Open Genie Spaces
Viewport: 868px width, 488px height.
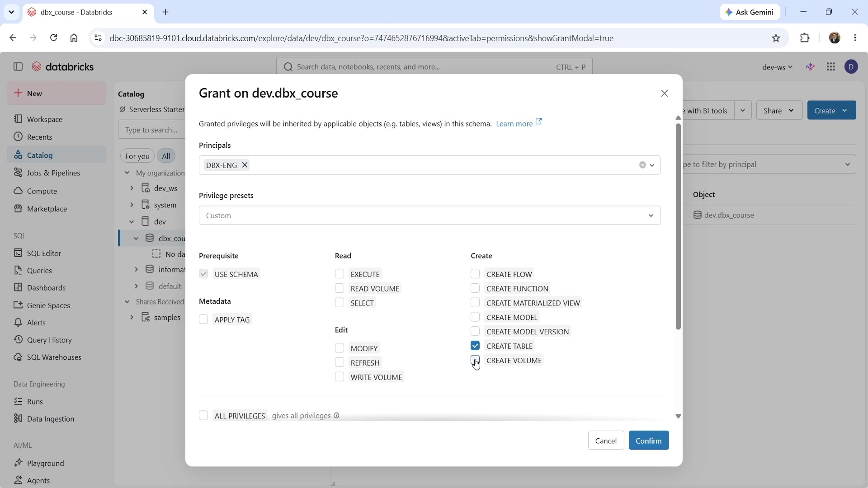point(57,305)
